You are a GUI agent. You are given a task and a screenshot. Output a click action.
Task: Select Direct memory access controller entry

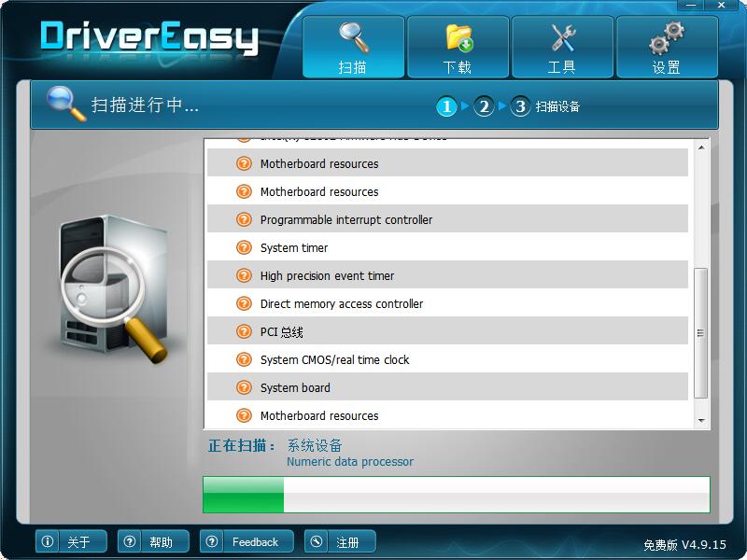coord(447,303)
